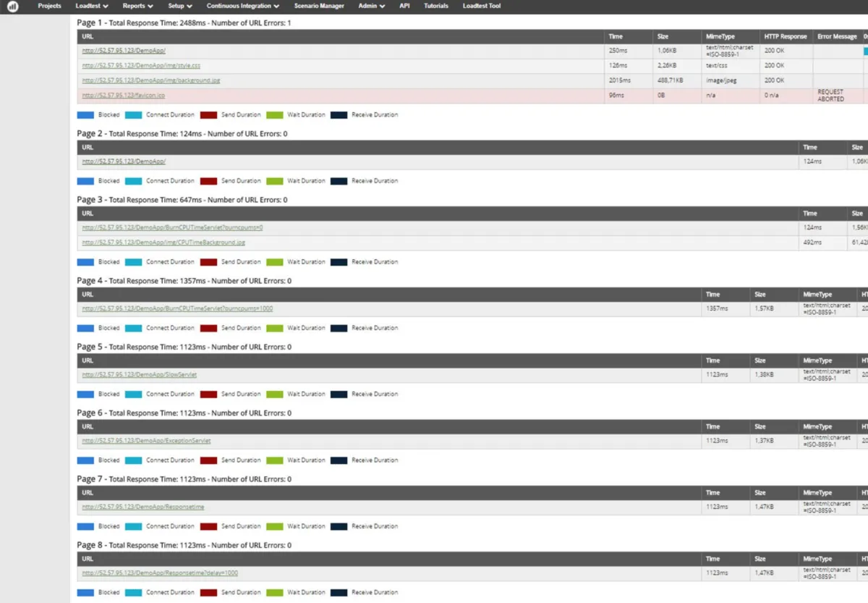The width and height of the screenshot is (868, 603).
Task: Select the text/css MimeType cell
Action: click(x=730, y=66)
